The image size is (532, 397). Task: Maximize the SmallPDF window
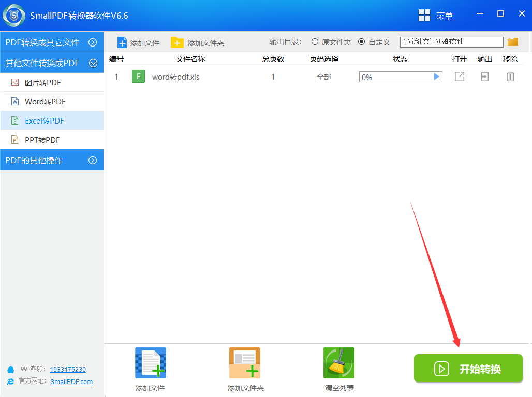coord(500,13)
